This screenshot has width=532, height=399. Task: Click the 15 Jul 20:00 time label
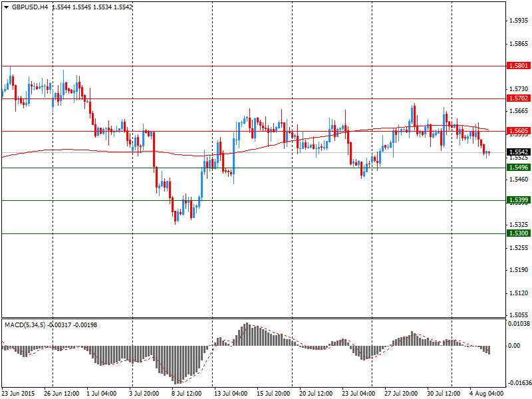(273, 394)
